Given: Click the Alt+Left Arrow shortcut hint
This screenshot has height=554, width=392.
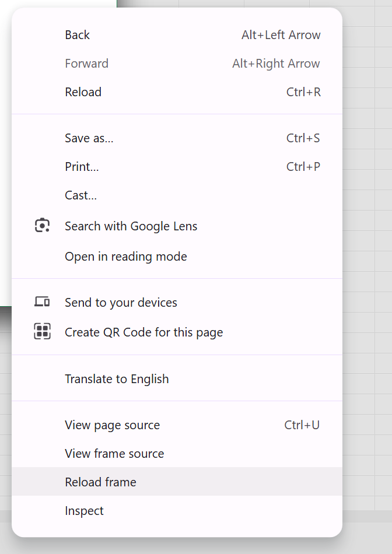Looking at the screenshot, I should tap(281, 34).
